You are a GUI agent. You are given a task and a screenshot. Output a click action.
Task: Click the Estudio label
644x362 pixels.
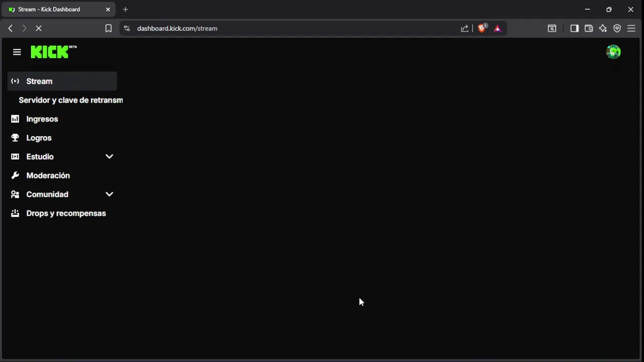(40, 156)
